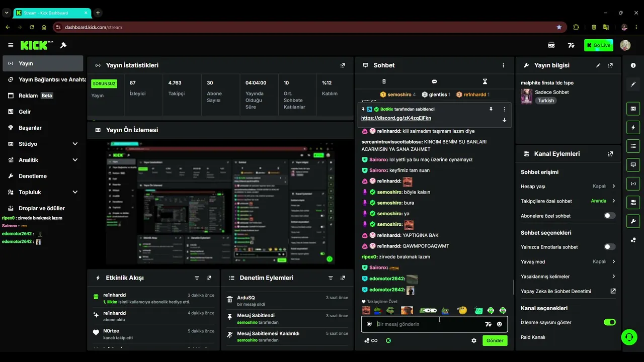Open a new Chrome tab

(98, 13)
